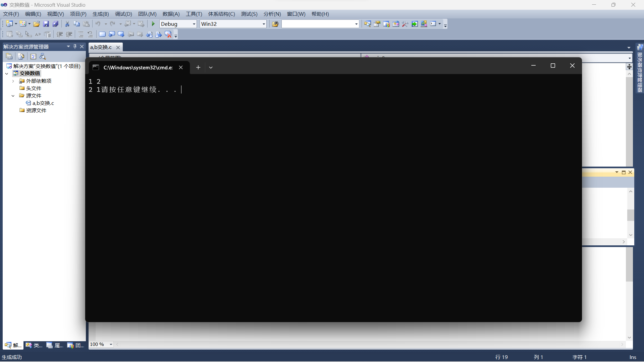Open the Toolbox hammer-wrench icon

point(405,24)
